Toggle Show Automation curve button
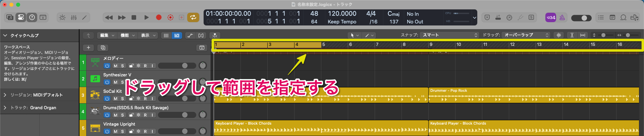The image size is (644, 136). [x=190, y=35]
